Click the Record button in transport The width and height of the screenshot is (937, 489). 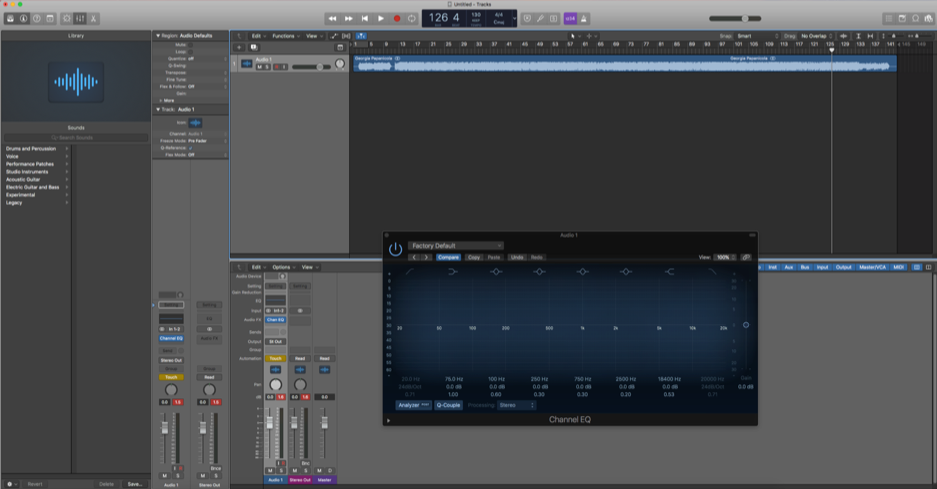click(x=396, y=18)
